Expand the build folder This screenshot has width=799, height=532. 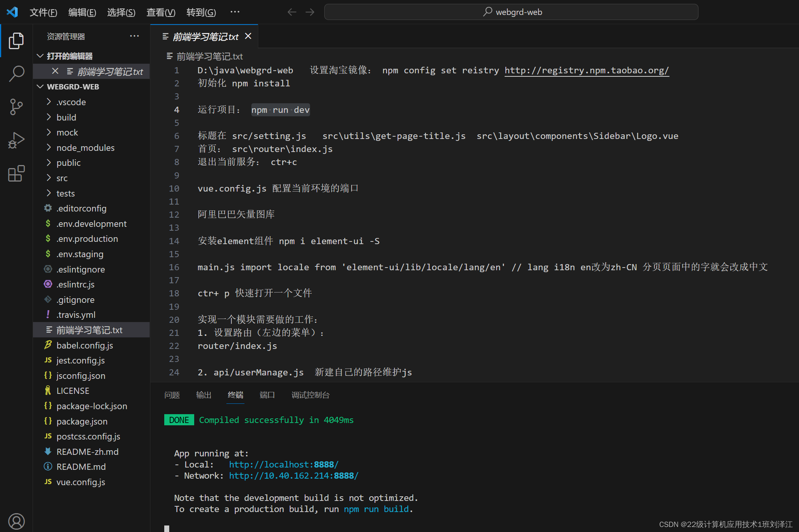click(91, 117)
